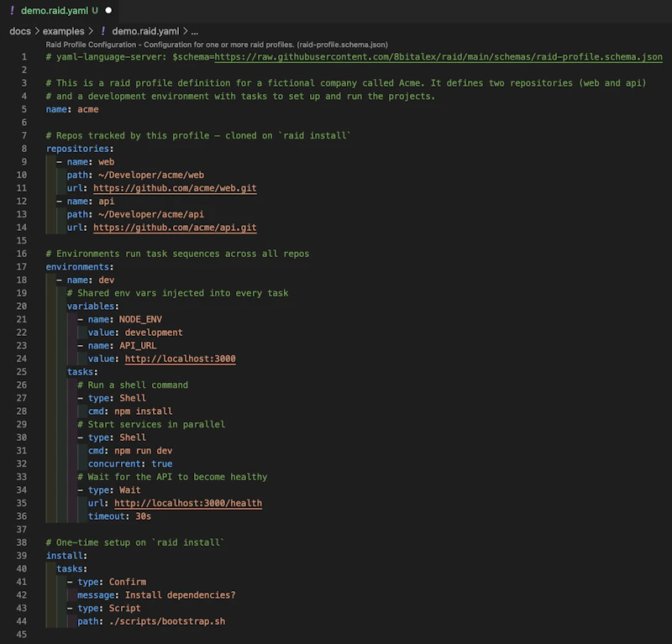
Task: Click the 'Start services in parallel' comment
Action: pos(151,424)
